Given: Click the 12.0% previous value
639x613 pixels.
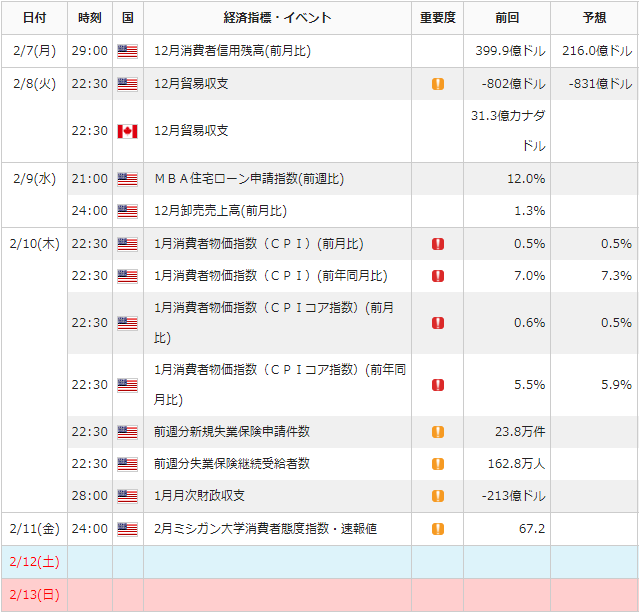Looking at the screenshot, I should pyautogui.click(x=526, y=179).
